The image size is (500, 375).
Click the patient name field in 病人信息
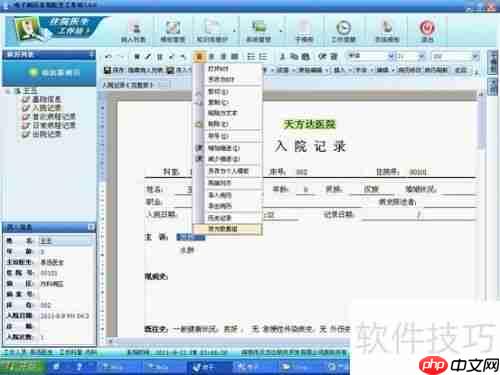[x=65, y=241]
